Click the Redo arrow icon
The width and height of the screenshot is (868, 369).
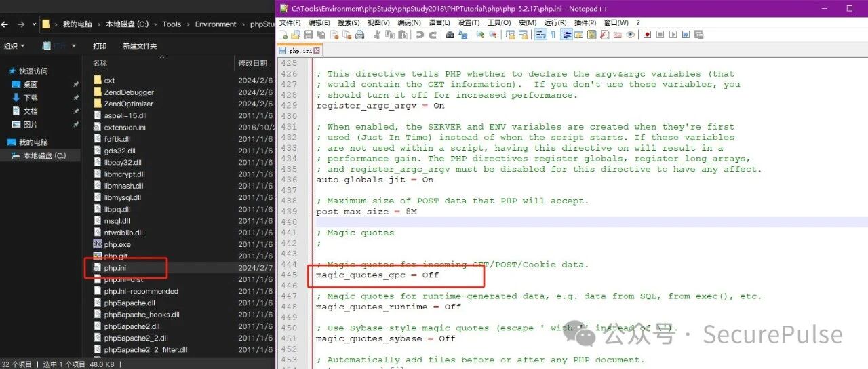tap(433, 35)
